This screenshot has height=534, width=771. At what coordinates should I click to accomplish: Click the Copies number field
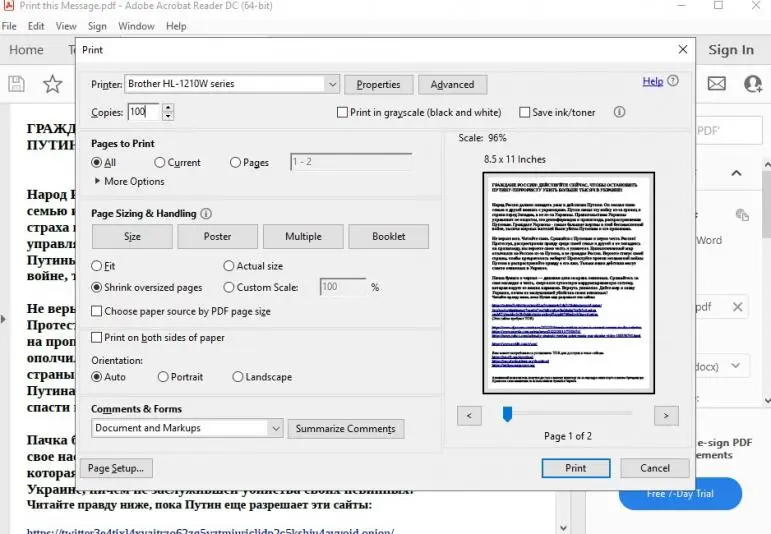pyautogui.click(x=143, y=113)
